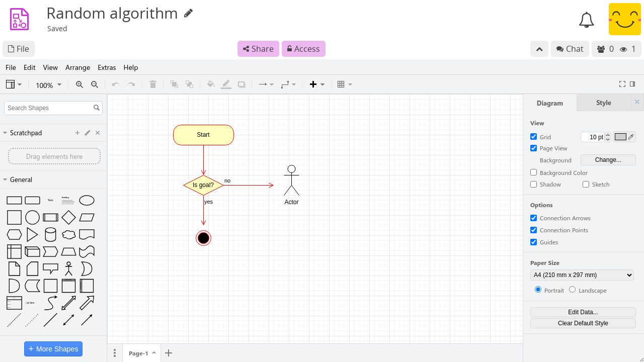Open the zoom percentage dropdown
The width and height of the screenshot is (644, 362).
click(48, 85)
